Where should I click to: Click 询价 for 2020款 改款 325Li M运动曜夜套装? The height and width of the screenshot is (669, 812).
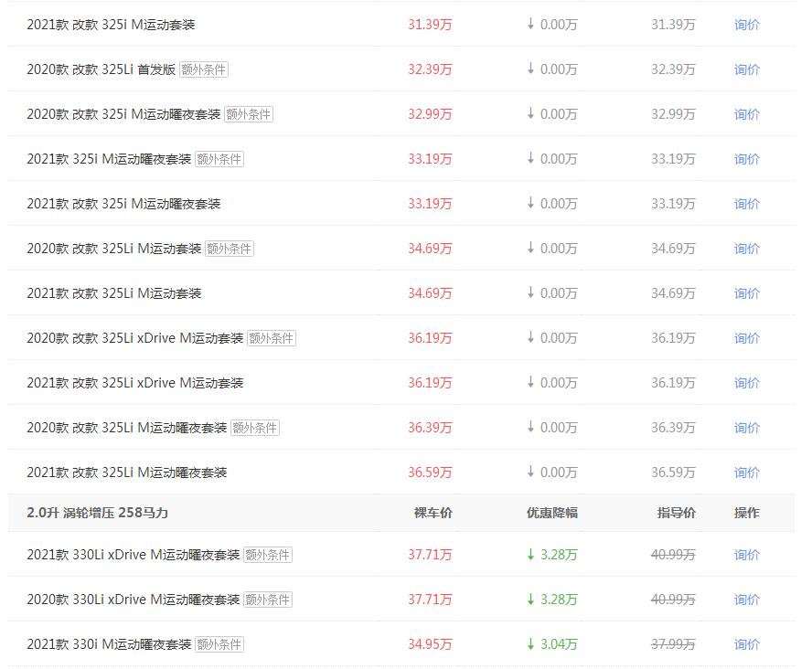click(x=746, y=428)
